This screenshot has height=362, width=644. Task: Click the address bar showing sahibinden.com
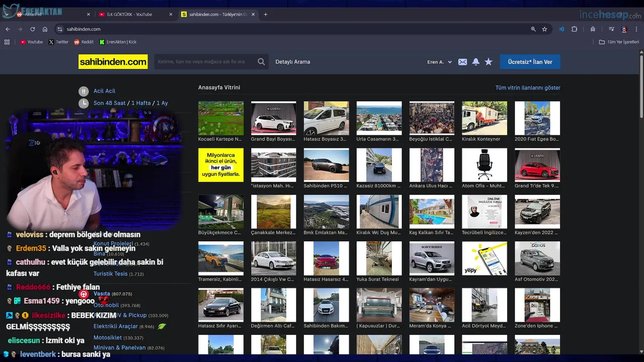pos(292,29)
